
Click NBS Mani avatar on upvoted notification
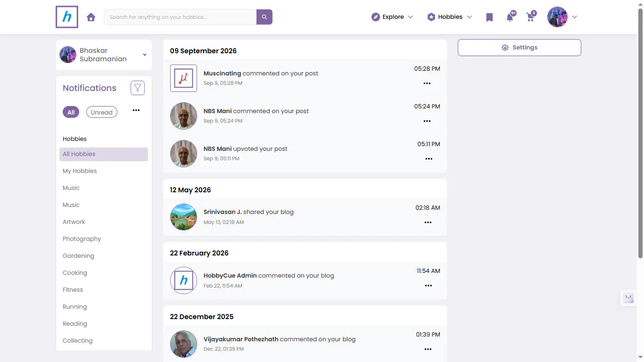point(183,154)
